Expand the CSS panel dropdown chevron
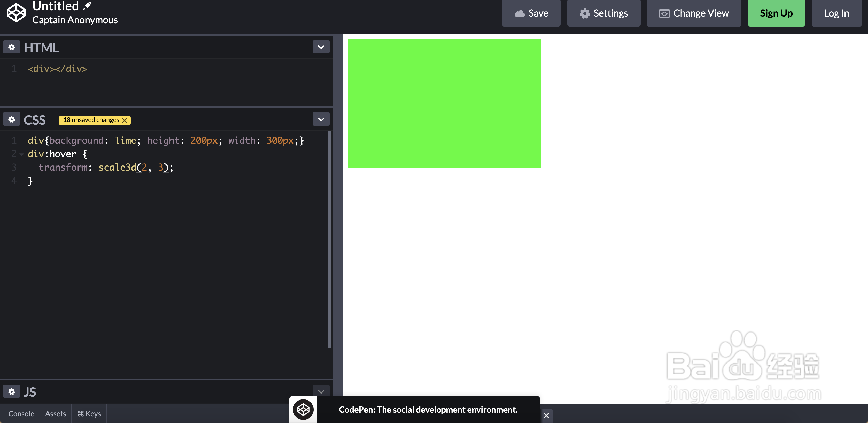 pos(321,119)
